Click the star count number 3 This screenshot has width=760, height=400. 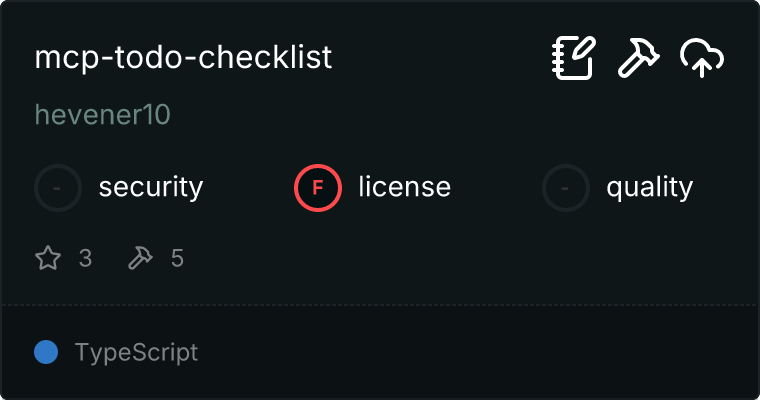[85, 258]
